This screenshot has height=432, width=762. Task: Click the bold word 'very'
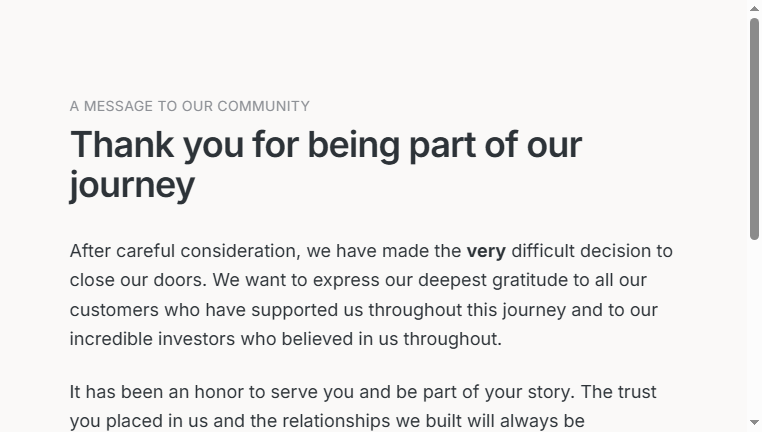click(486, 251)
